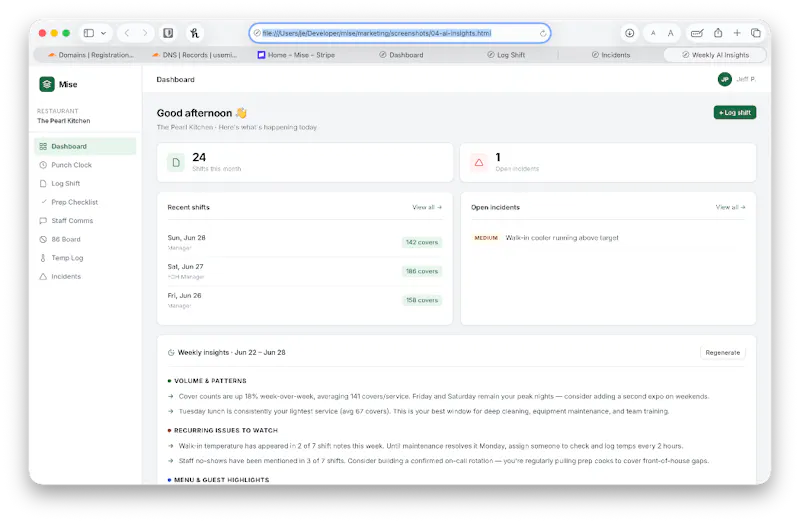Open Prep Checklist in the sidebar
Screen dimensions: 800x524
click(85, 202)
